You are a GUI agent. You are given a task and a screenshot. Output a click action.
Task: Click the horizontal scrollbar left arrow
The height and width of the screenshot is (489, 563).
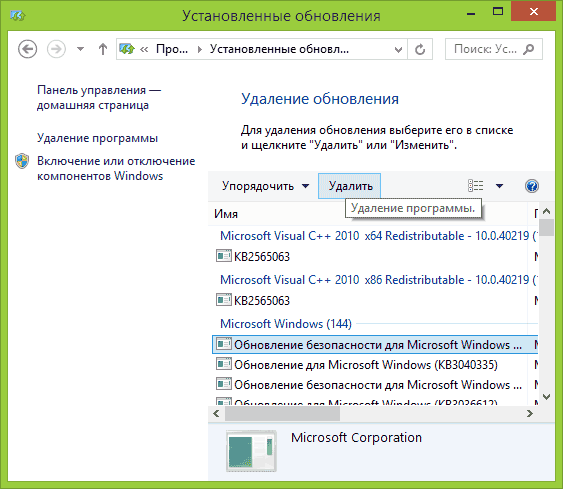point(216,414)
